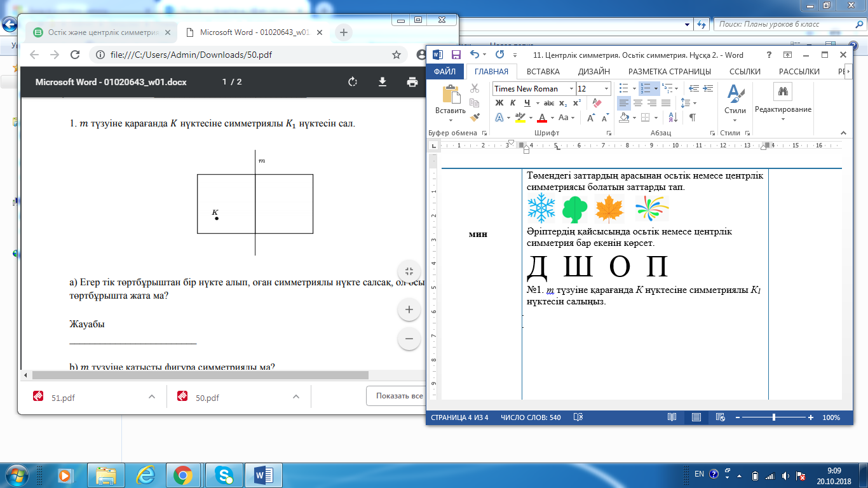The image size is (868, 488).
Task: Bookmark this page with star icon
Action: pos(397,55)
